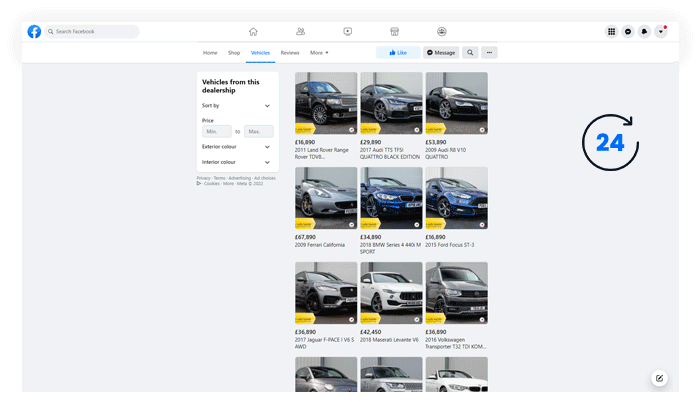Screen dimensions: 700x414
Task: Open the notifications bell icon
Action: 644,31
